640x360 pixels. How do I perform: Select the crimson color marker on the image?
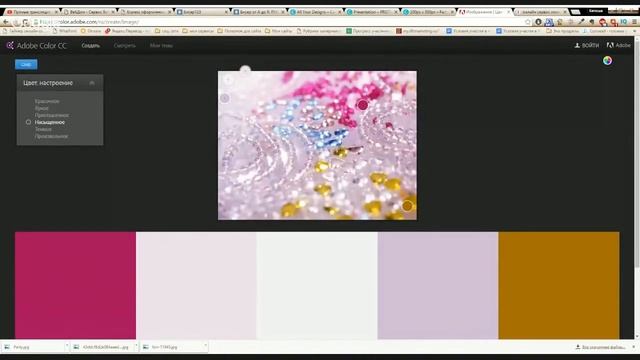(362, 105)
